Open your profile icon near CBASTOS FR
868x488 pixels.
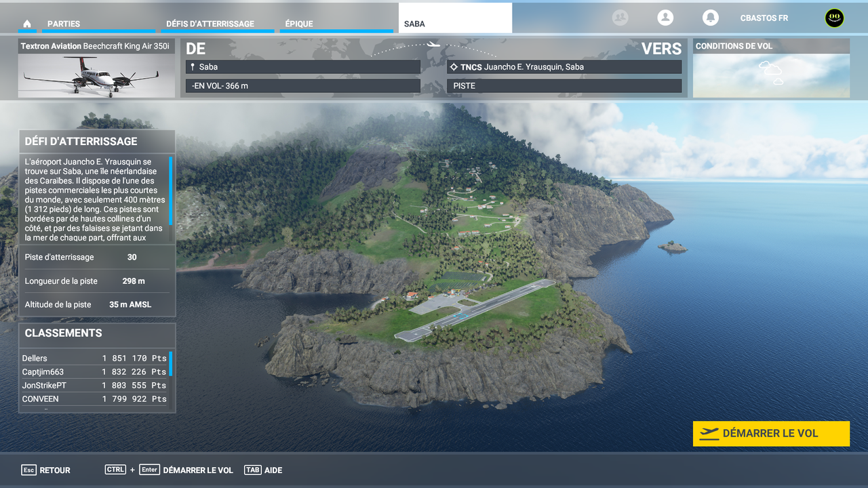pos(665,18)
